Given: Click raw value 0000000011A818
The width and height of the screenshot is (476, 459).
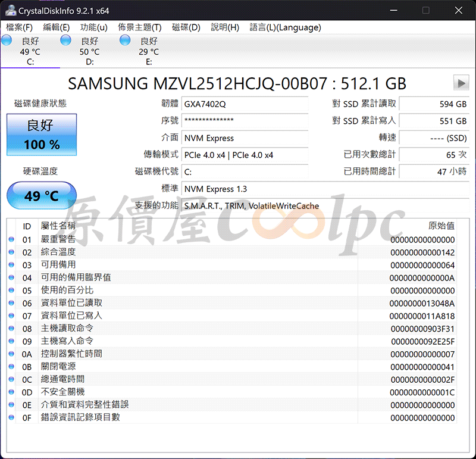Looking at the screenshot, I should click(x=422, y=316).
